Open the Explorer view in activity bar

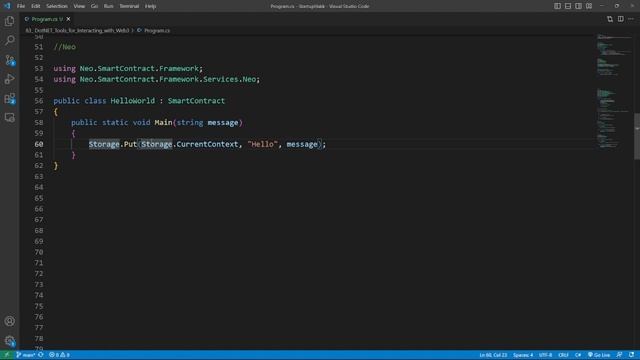tap(9, 21)
